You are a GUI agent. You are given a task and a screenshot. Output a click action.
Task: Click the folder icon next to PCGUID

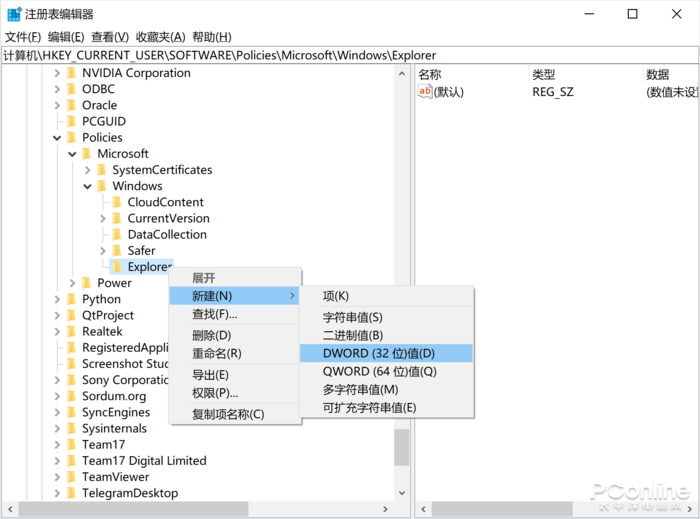pyautogui.click(x=71, y=121)
